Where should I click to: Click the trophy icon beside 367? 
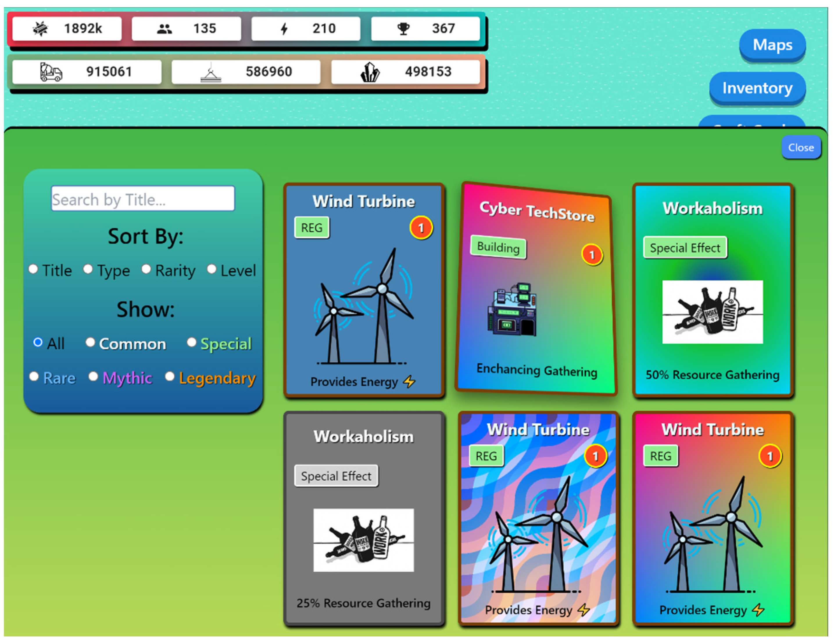tap(403, 29)
